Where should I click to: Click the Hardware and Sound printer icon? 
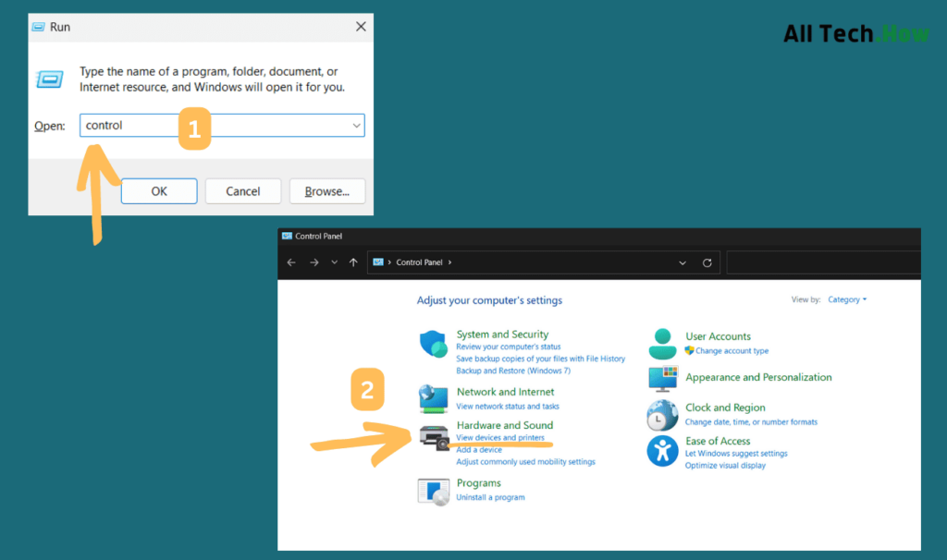[x=434, y=436]
